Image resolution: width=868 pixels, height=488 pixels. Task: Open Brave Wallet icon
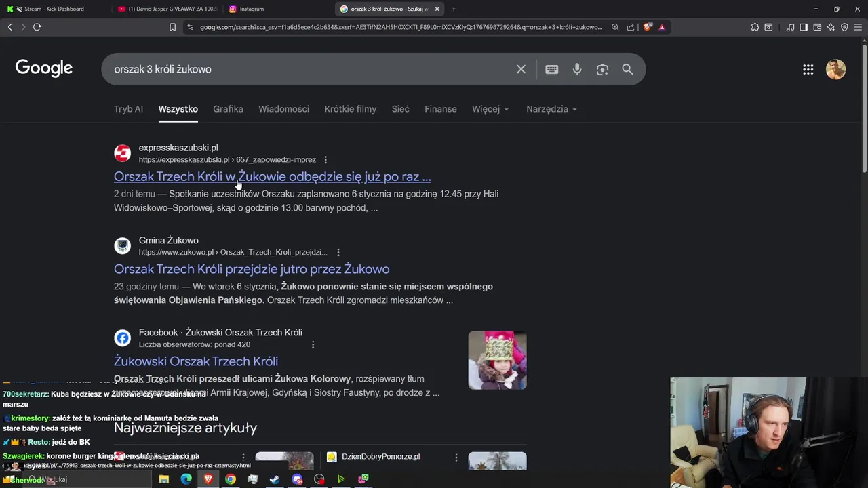817,27
